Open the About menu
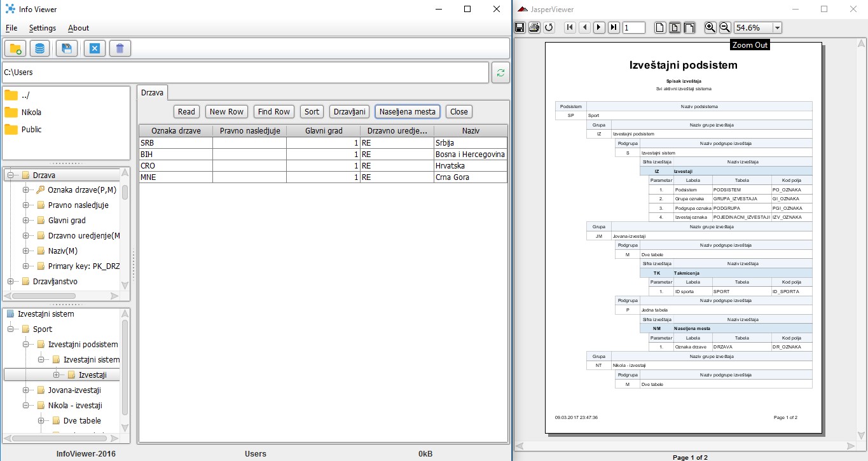Image resolution: width=868 pixels, height=461 pixels. click(x=79, y=28)
